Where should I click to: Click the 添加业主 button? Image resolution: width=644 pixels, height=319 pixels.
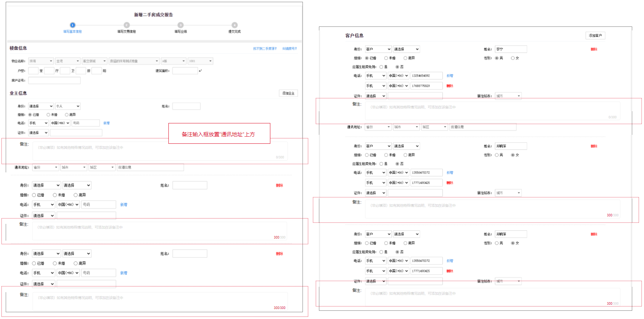coord(288,93)
